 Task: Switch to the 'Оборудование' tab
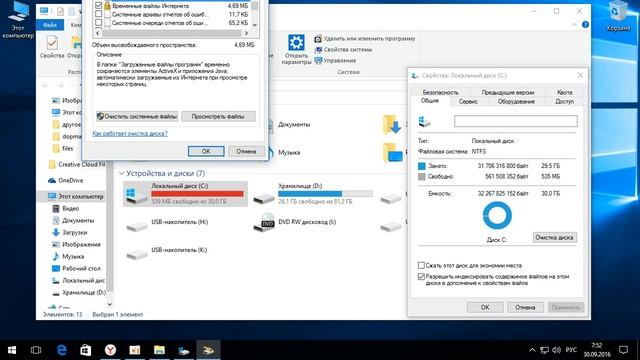tap(516, 102)
